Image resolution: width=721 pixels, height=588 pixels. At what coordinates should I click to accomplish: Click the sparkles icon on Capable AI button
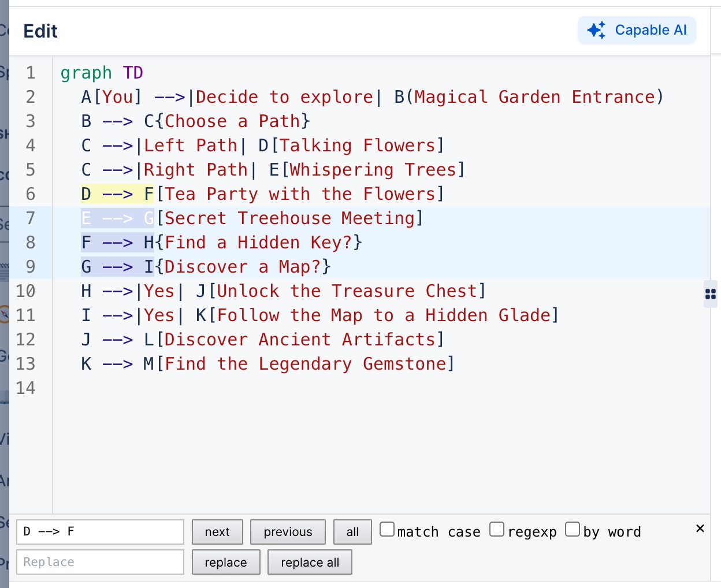596,30
